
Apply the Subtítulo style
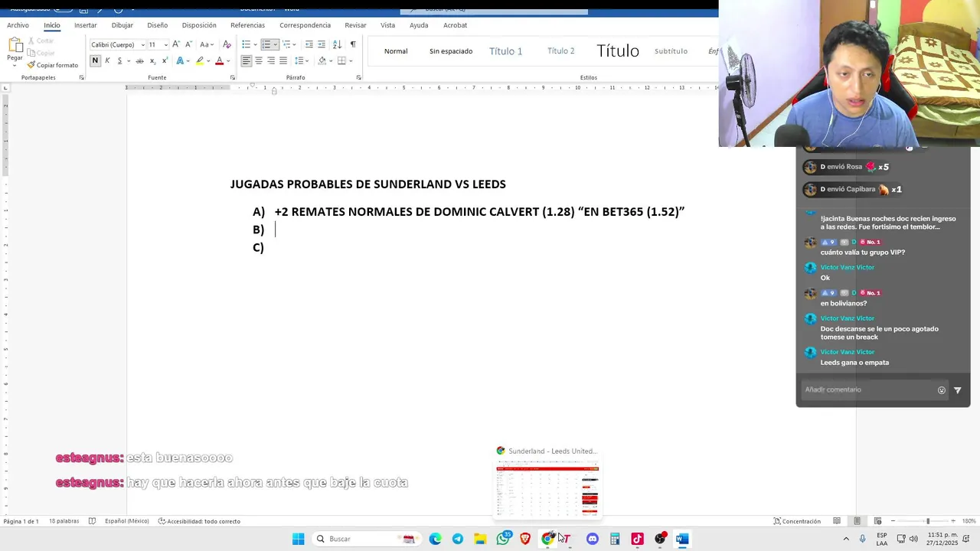tap(671, 51)
